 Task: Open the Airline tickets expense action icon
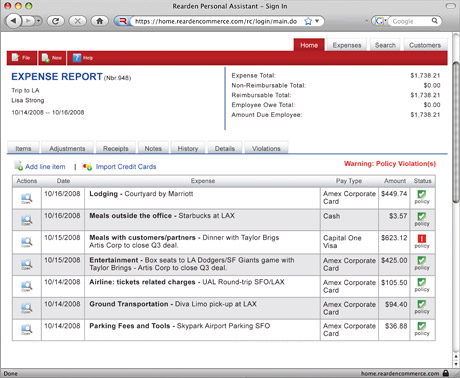(27, 286)
